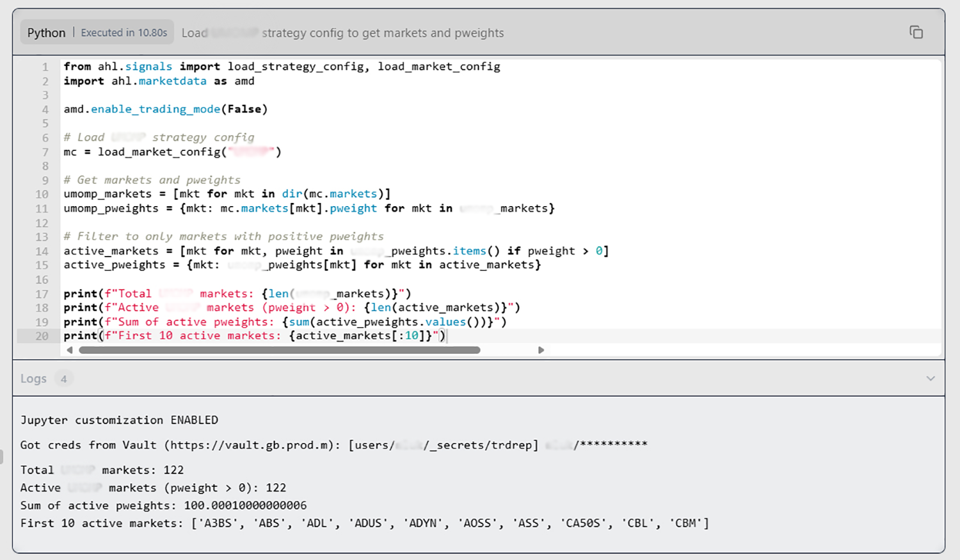Collapse the Logs section chevron
This screenshot has width=960, height=560.
[930, 379]
